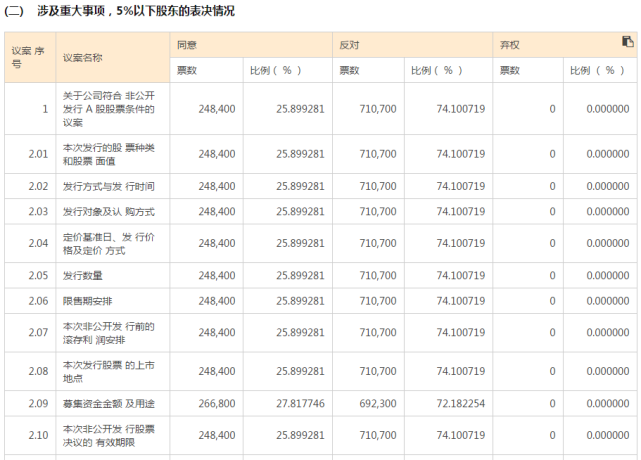
Task: Select 本次非公开发行股票决议的有效期限 cell
Action: pyautogui.click(x=113, y=435)
